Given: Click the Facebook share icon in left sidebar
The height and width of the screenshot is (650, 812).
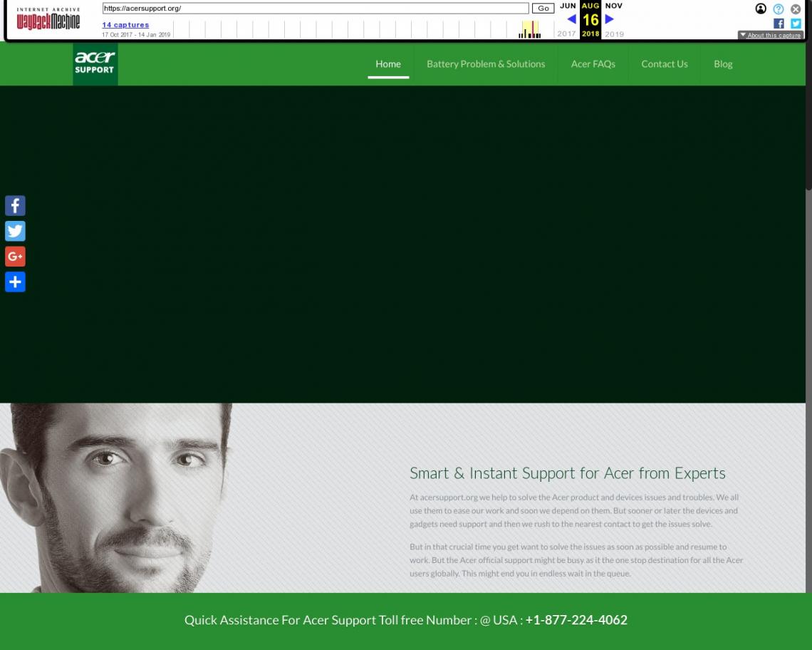Looking at the screenshot, I should (x=15, y=206).
